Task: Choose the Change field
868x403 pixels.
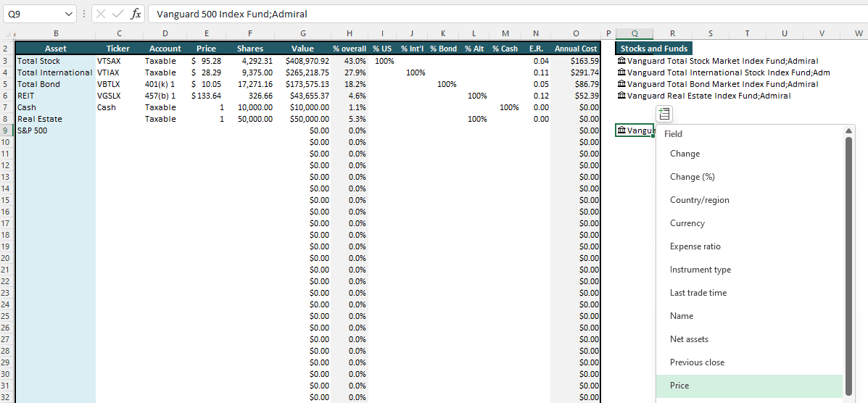Action: click(750, 154)
